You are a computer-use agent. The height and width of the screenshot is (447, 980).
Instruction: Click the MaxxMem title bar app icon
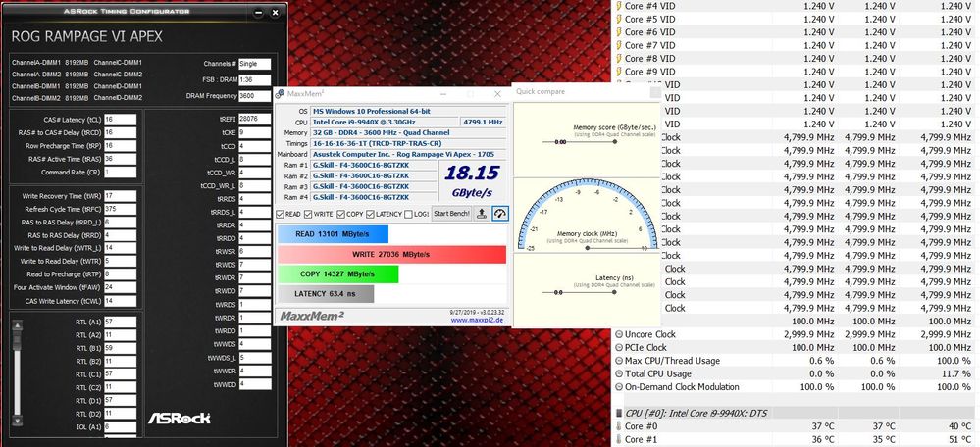[280, 94]
